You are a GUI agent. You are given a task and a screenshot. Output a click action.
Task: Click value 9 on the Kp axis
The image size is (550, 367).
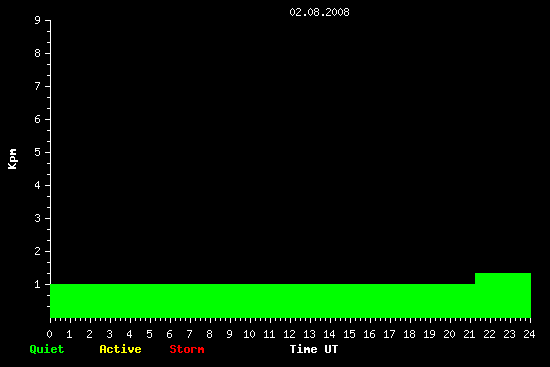tap(38, 20)
